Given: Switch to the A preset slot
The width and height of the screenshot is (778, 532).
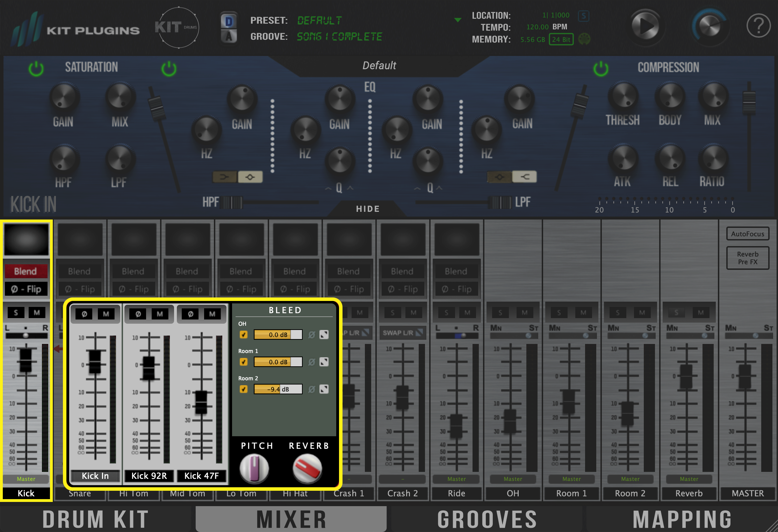Looking at the screenshot, I should (x=229, y=36).
